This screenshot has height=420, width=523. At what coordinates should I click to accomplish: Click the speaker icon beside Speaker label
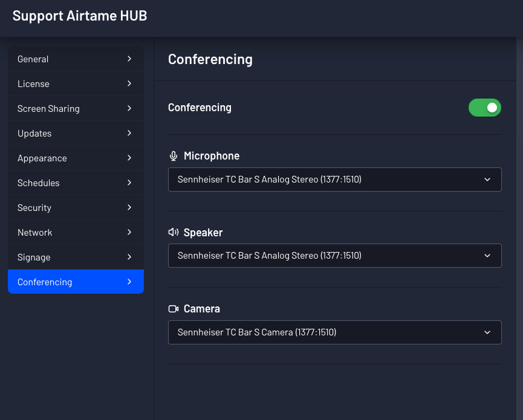174,232
